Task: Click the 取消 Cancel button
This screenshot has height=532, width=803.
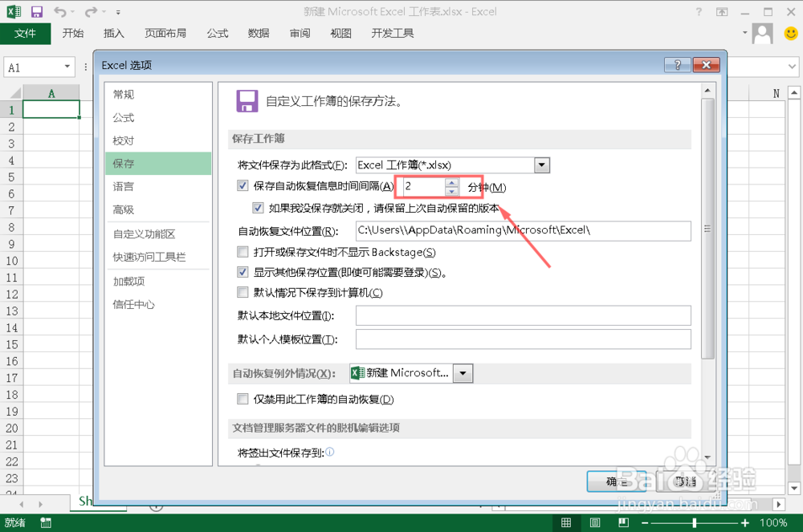Action: (686, 481)
